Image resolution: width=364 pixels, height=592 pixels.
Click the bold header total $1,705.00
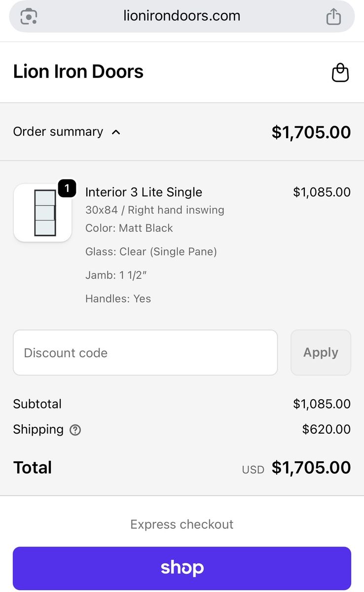[x=311, y=132]
